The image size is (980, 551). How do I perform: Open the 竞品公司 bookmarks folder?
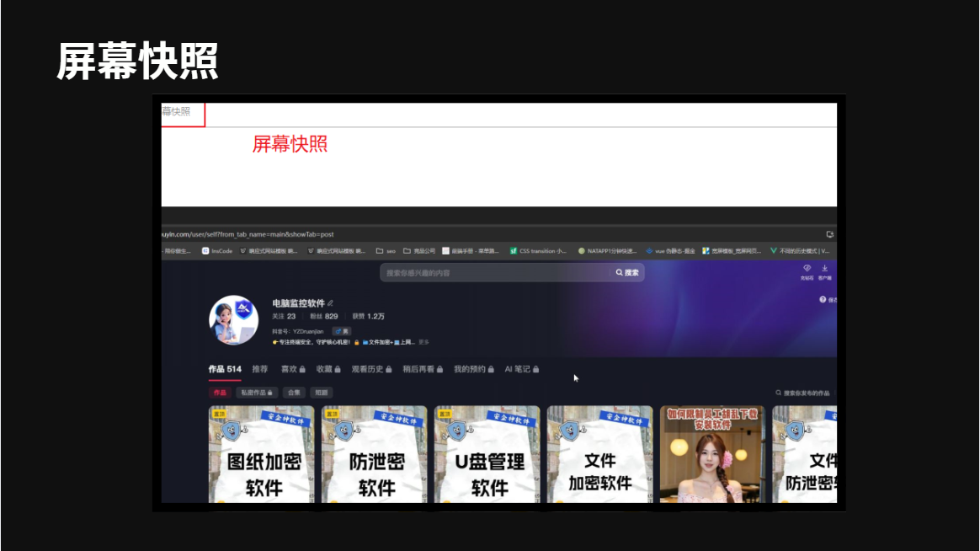tap(418, 251)
